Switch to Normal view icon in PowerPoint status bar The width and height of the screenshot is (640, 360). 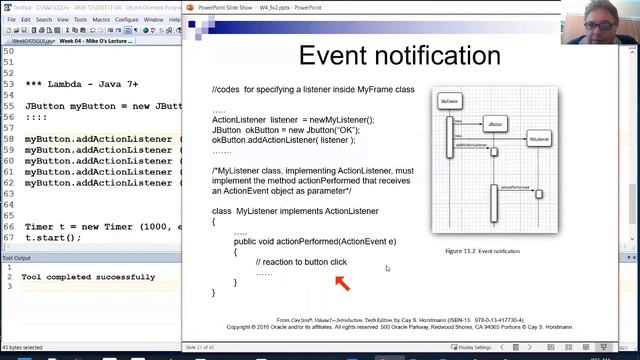551,347
